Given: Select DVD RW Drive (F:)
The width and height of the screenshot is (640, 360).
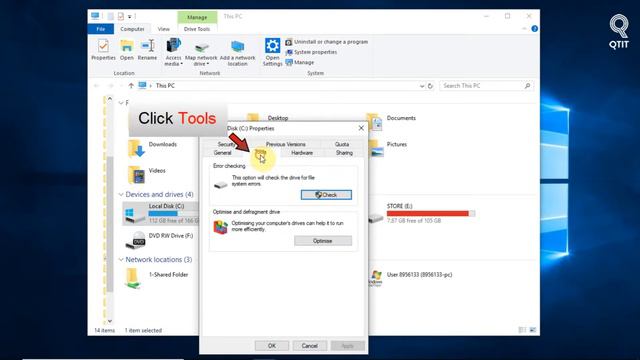Looking at the screenshot, I should (x=159, y=240).
